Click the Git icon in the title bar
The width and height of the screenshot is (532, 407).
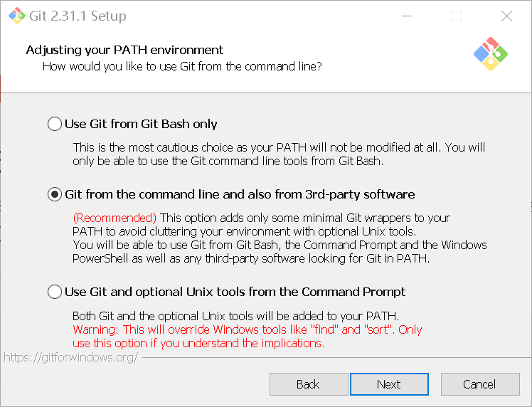click(16, 16)
